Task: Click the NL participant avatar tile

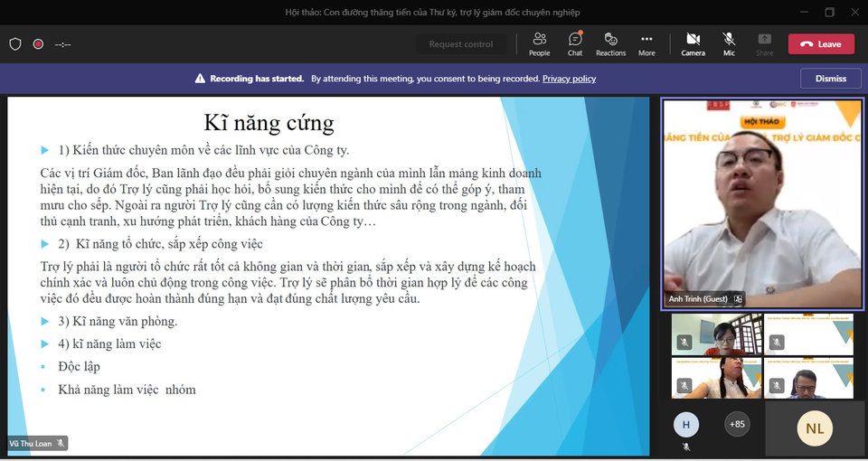Action: pos(815,428)
